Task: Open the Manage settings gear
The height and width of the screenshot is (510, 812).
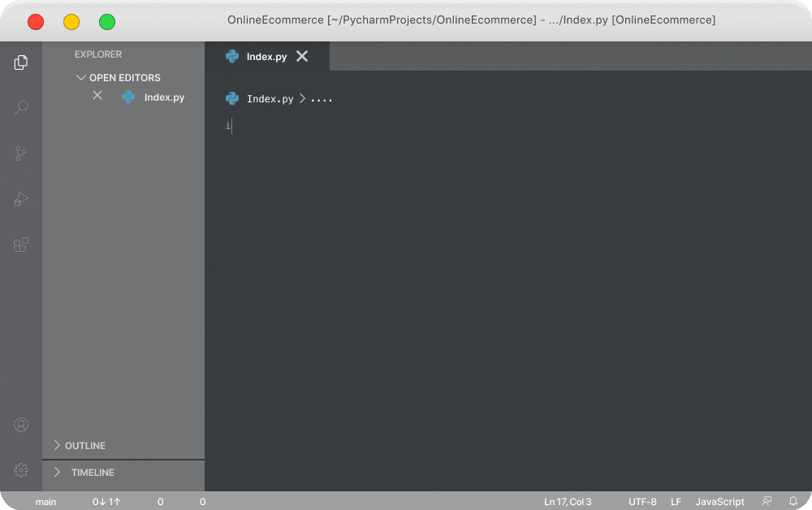Action: [21, 470]
